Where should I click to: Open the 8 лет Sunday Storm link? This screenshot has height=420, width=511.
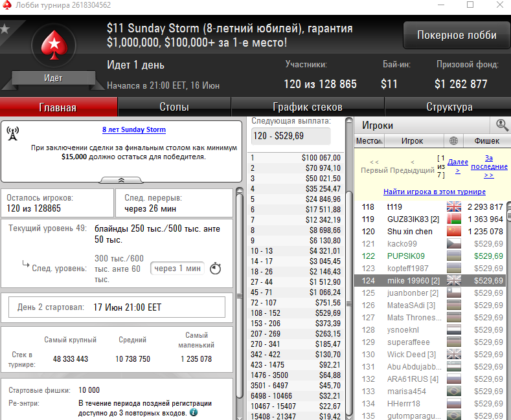(134, 129)
